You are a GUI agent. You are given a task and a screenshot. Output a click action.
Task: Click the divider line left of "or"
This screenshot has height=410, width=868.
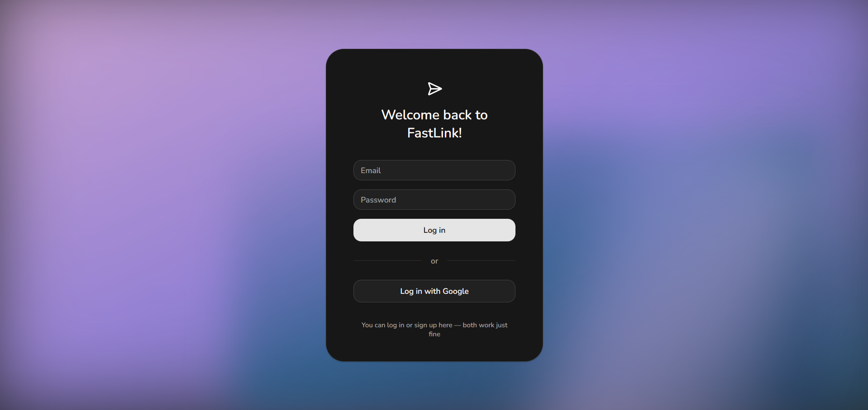pos(387,261)
